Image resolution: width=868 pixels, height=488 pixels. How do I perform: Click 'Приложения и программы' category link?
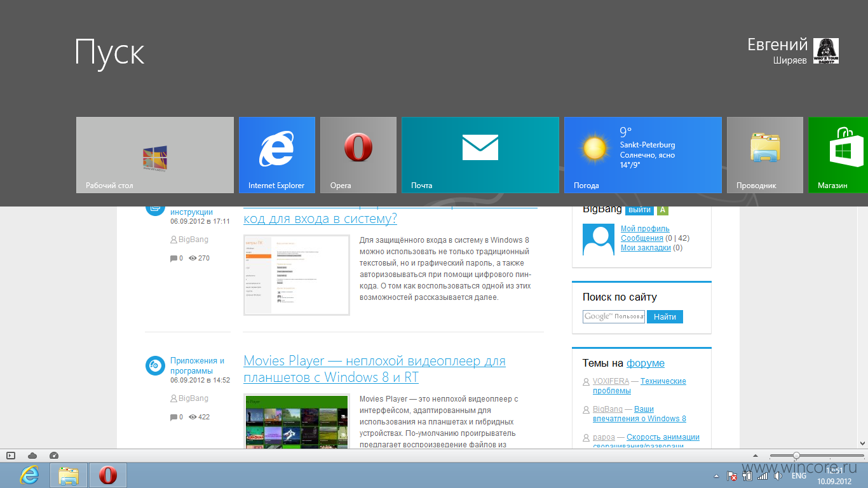(197, 365)
